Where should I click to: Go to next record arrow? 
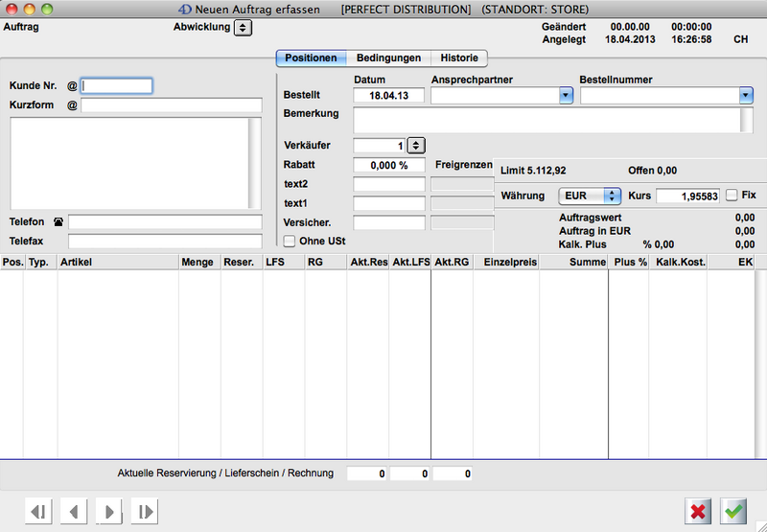(109, 512)
